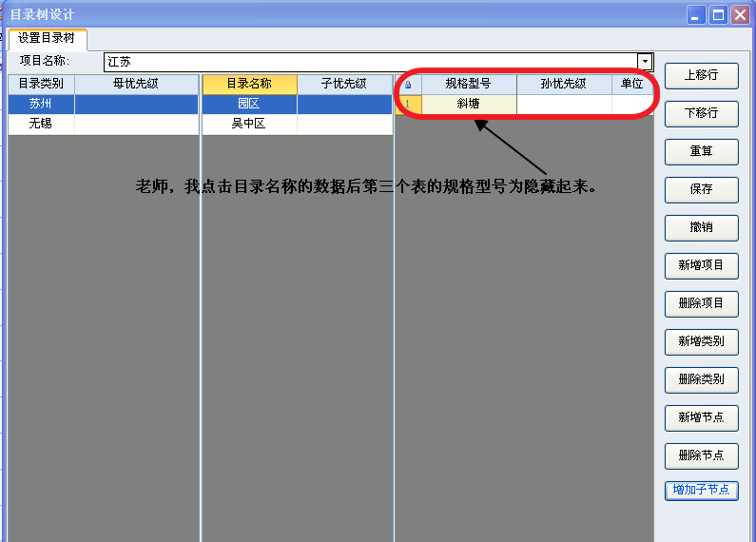Click the 新增类别 button
Viewport: 756px width, 542px height.
coord(701,342)
